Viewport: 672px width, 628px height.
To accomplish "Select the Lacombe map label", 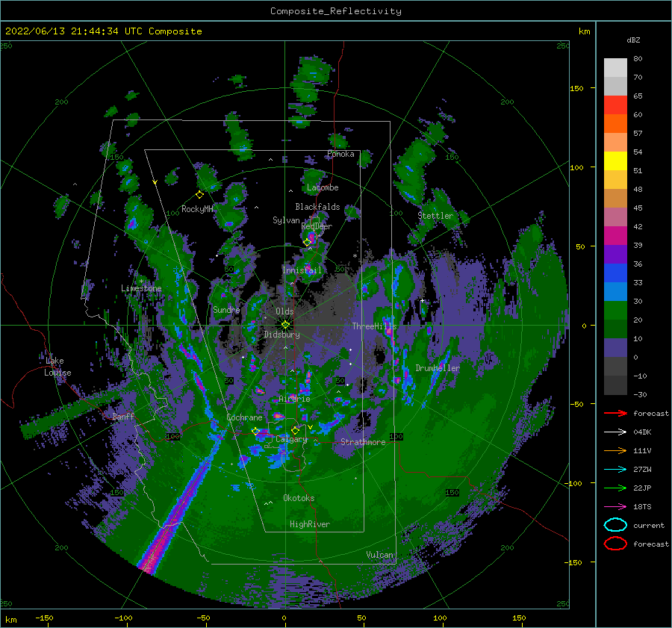I will 323,187.
